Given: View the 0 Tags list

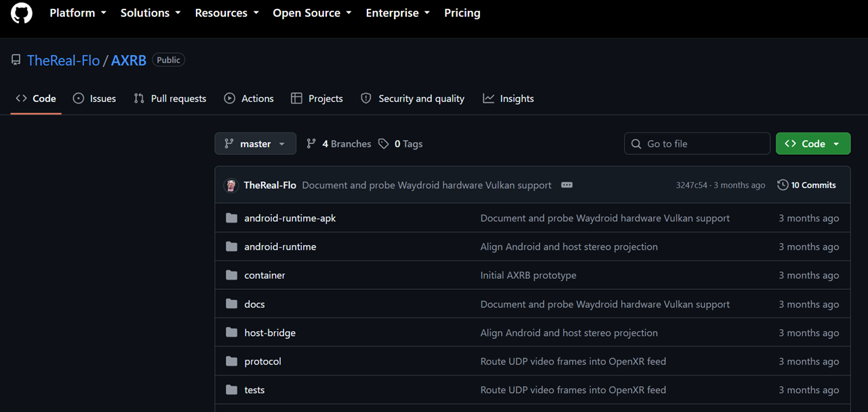Looking at the screenshot, I should tap(400, 143).
